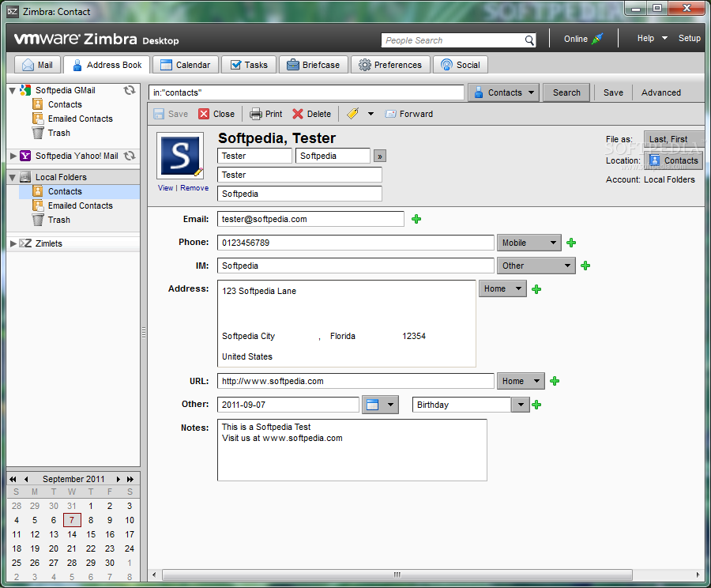Viewport: 711px width, 588px height.
Task: Click the disabled Save toolbar button
Action: click(171, 114)
